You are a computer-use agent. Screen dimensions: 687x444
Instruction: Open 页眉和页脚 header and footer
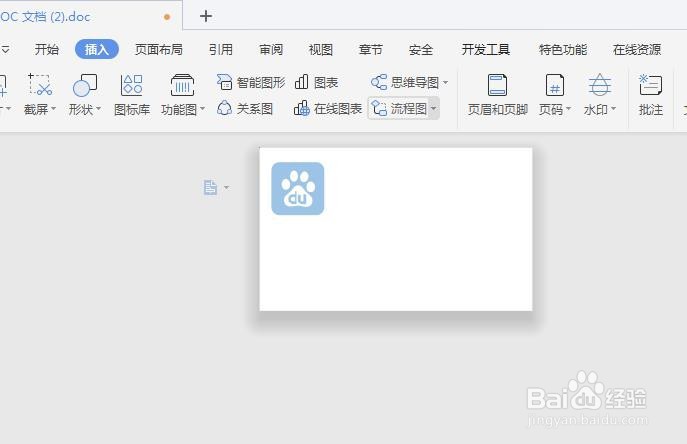tap(497, 95)
